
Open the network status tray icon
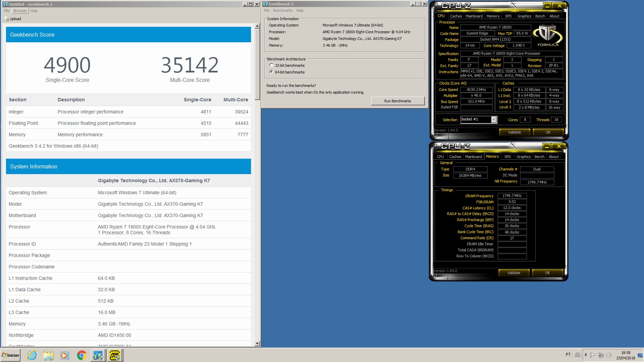pyautogui.click(x=601, y=355)
